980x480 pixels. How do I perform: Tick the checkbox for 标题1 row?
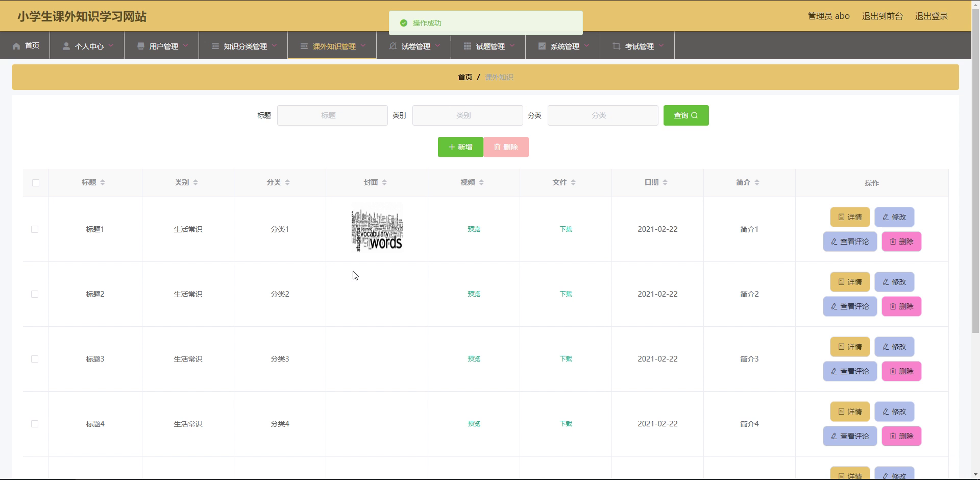(35, 229)
